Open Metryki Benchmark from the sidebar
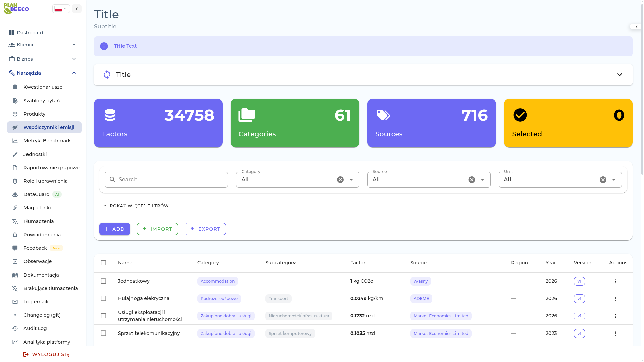 (47, 141)
